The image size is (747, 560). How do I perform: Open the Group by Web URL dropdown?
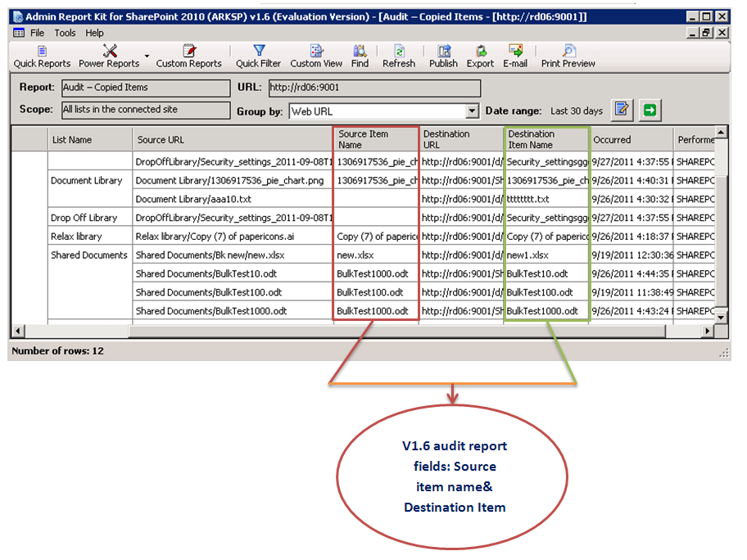pyautogui.click(x=472, y=111)
